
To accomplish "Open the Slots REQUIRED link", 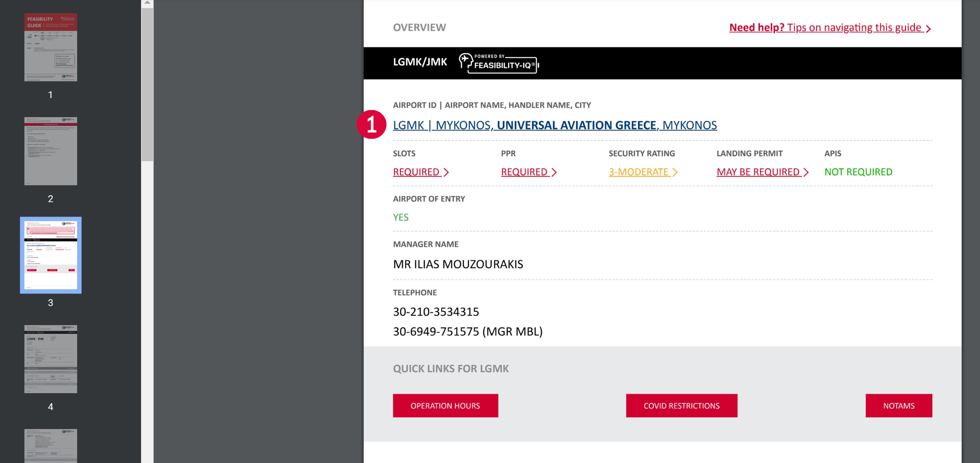I will [421, 172].
